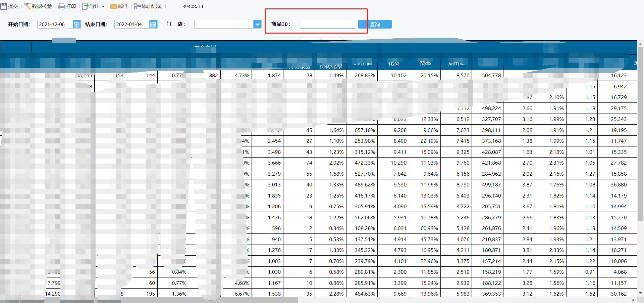644x303 pixels.
Task: Select the cell 527.70%
Action: click(365, 174)
